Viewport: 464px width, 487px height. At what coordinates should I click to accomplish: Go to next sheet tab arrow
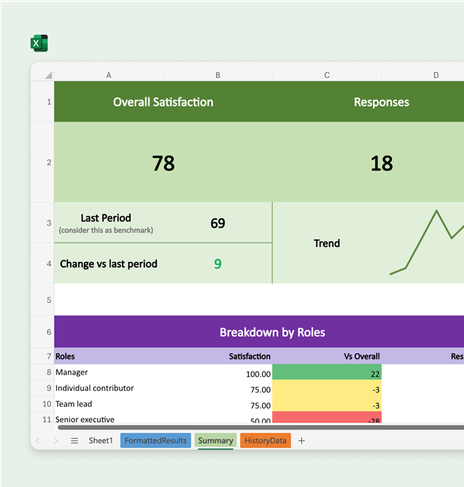[56, 441]
